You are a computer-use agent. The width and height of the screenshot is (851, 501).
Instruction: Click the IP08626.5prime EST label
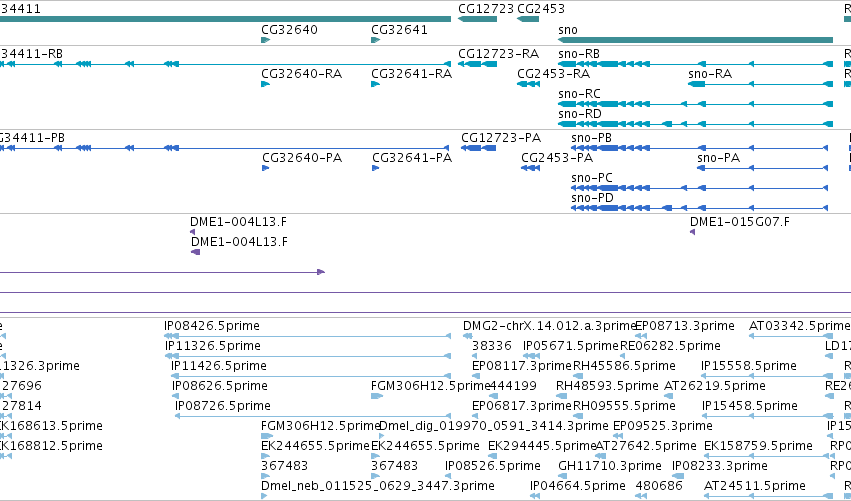coord(220,386)
